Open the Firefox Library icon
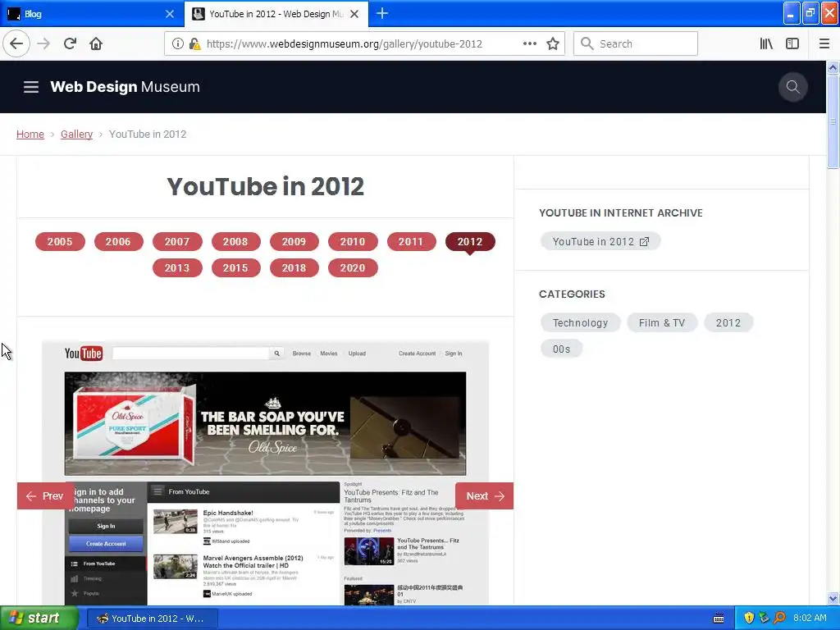Image resolution: width=840 pixels, height=630 pixels. point(766,44)
